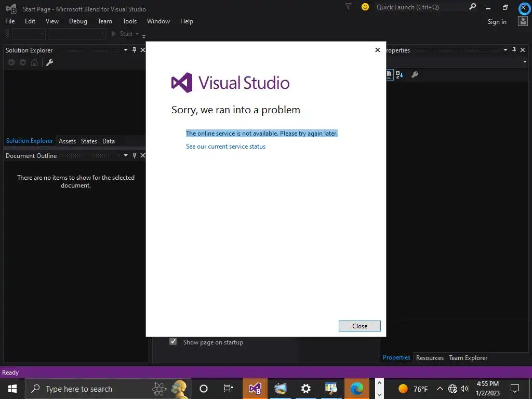Open the 76°F weather widget
The height and width of the screenshot is (399, 532).
(413, 389)
